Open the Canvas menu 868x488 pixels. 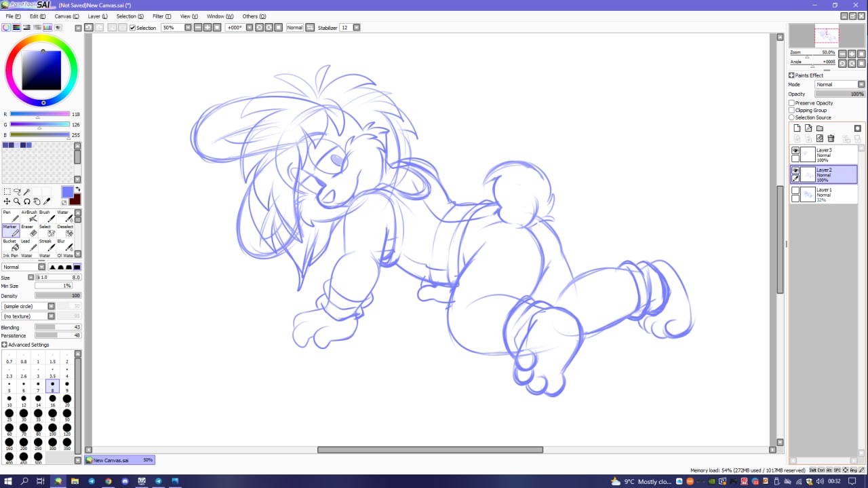pos(66,16)
